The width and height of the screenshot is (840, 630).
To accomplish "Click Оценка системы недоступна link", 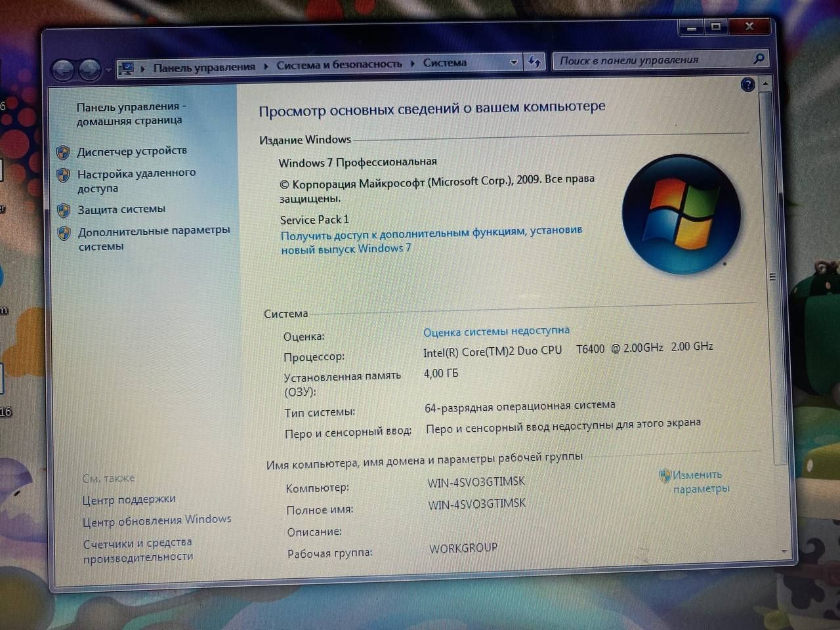I will coord(496,331).
